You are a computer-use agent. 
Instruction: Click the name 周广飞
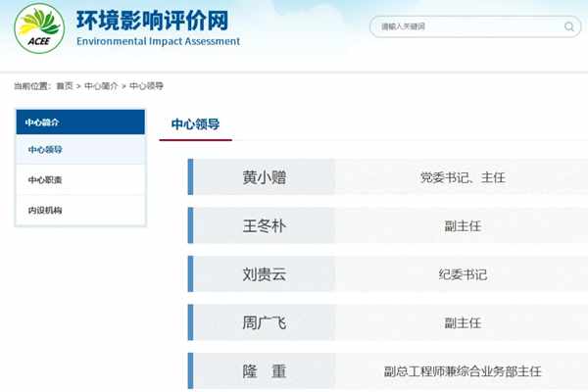pos(265,322)
